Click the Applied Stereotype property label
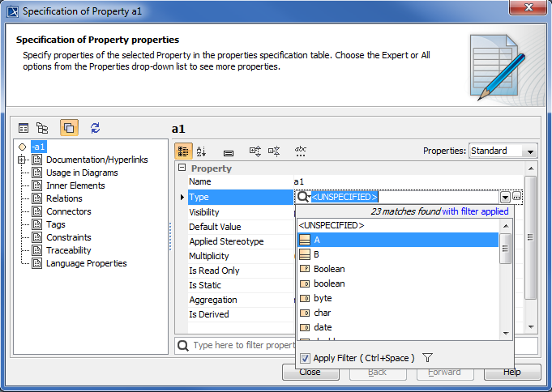Image resolution: width=552 pixels, height=392 pixels. [x=226, y=241]
